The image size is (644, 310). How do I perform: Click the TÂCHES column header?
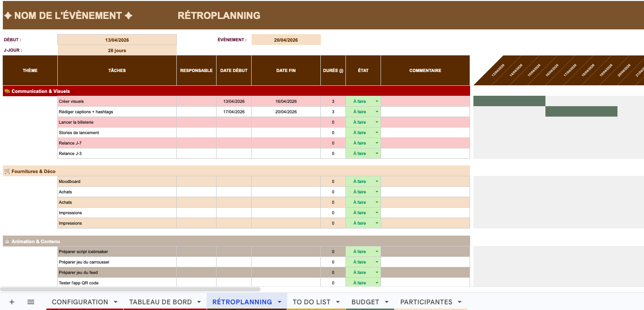(117, 71)
